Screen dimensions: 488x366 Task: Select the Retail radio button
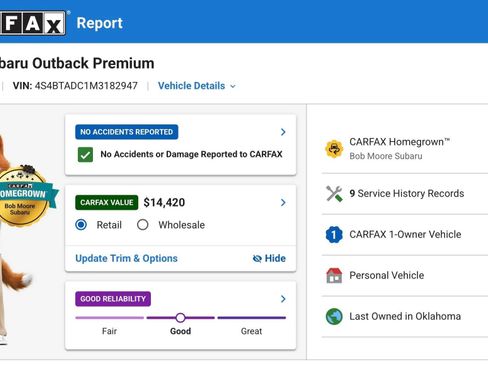coord(81,225)
